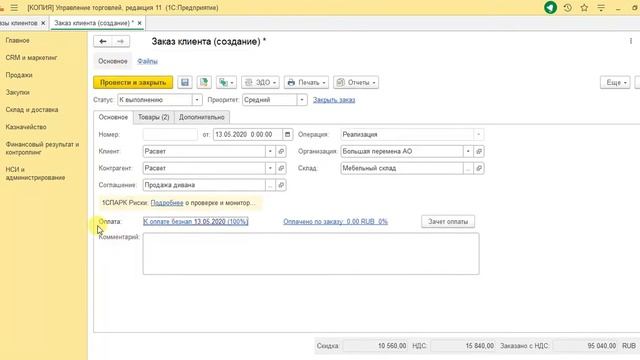Click the Зачет оплаты button
Viewport: 640px width, 360px height.
(x=448, y=222)
